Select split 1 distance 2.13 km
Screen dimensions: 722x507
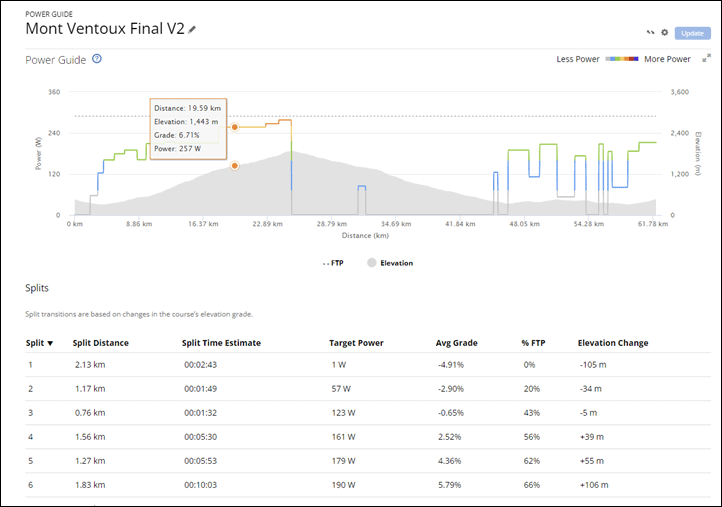[90, 365]
